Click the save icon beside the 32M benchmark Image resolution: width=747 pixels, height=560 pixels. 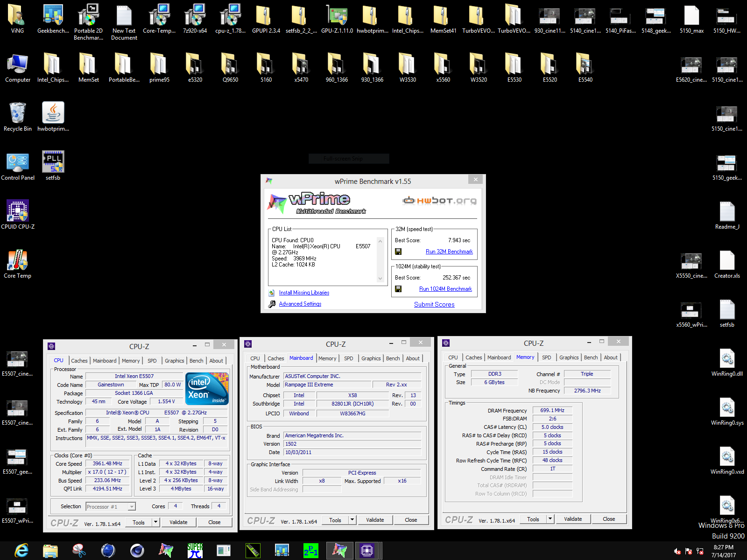(x=398, y=252)
